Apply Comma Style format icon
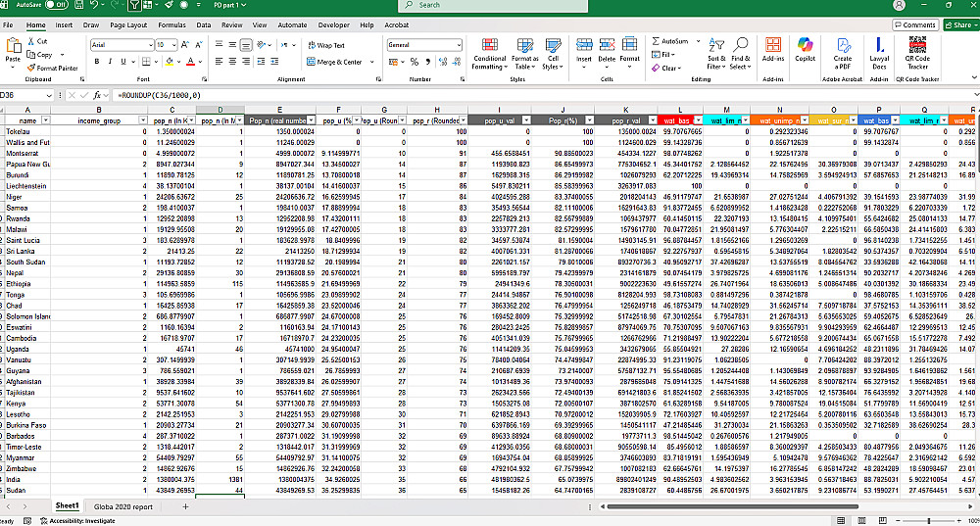The width and height of the screenshot is (980, 526). (427, 62)
